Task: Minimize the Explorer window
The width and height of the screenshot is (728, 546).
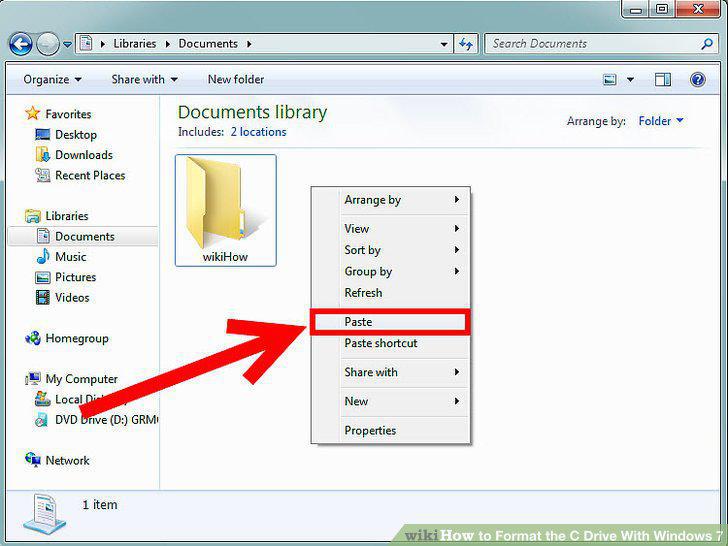Action: 637,9
